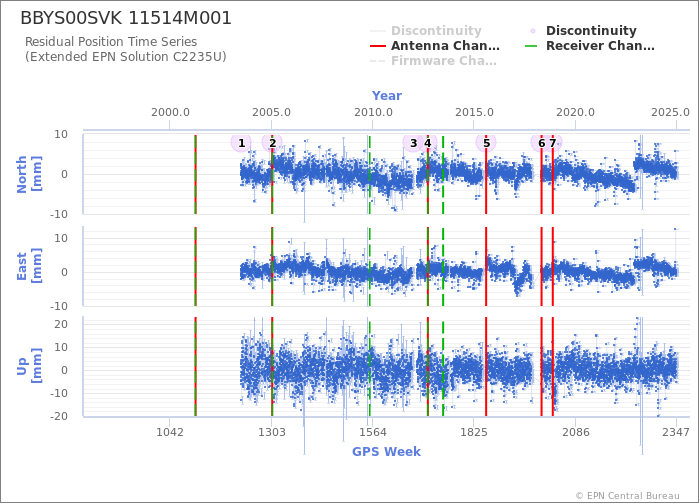Click GPS week tick label 1303
This screenshot has height=504, width=700.
point(271,432)
